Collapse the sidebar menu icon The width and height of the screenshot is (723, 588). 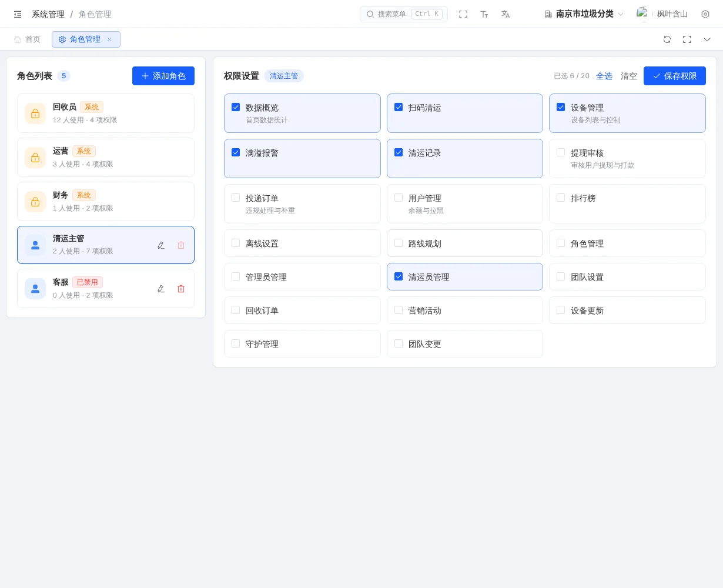pyautogui.click(x=18, y=14)
